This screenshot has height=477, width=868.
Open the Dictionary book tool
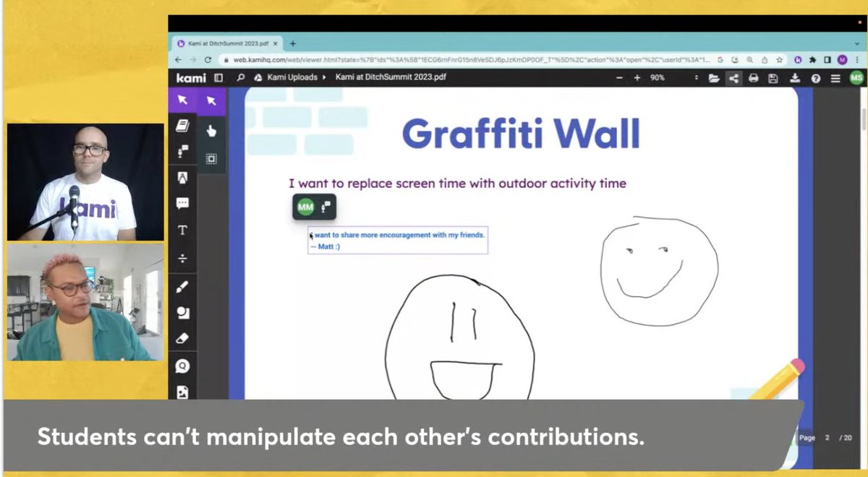(x=182, y=126)
